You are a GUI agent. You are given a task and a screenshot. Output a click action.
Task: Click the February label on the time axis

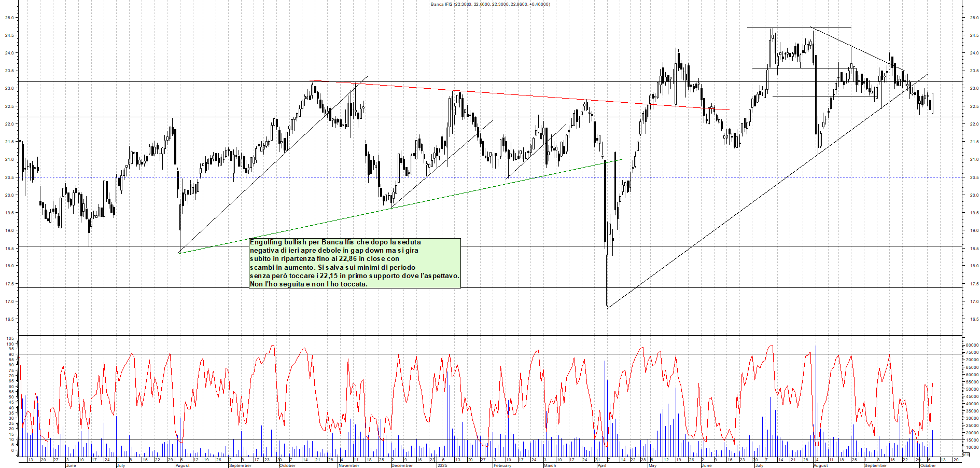pos(502,465)
